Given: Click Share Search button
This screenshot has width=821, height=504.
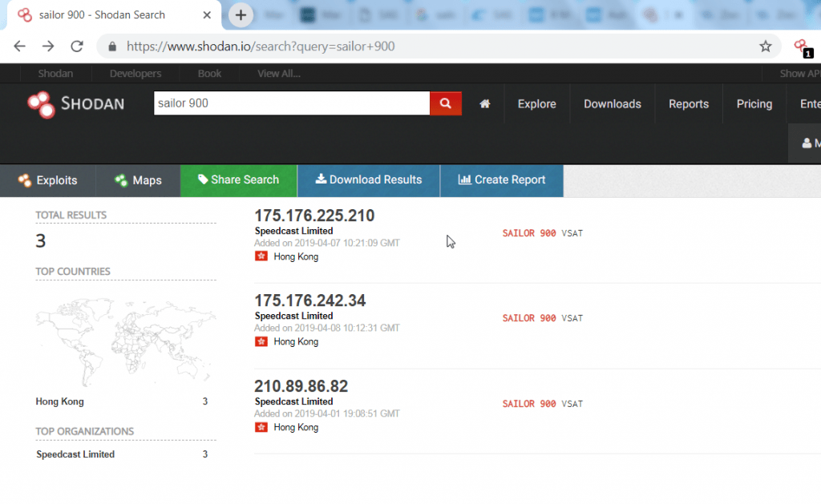Looking at the screenshot, I should [239, 180].
